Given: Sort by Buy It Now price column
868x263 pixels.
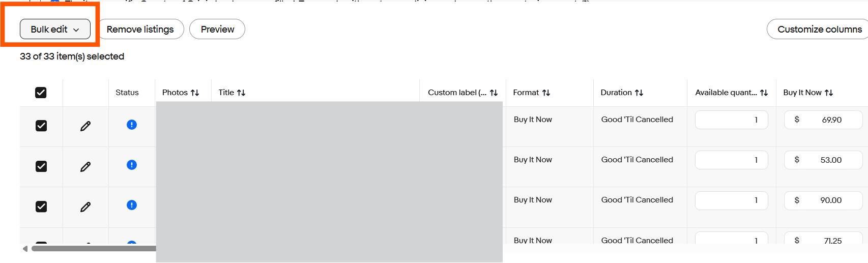Looking at the screenshot, I should (x=808, y=93).
